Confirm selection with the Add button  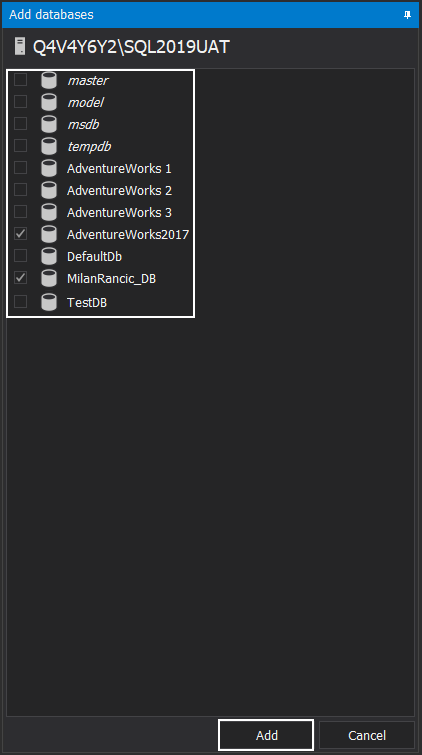tap(266, 735)
